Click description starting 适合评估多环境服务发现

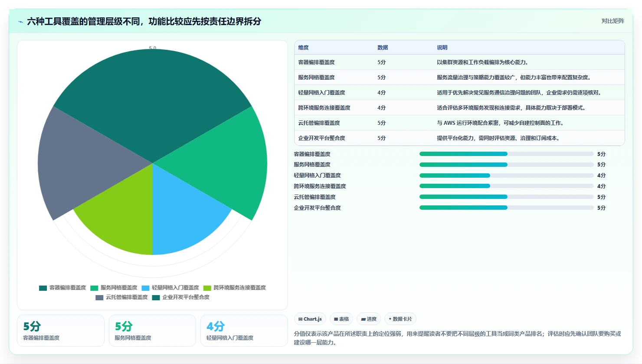pos(512,108)
